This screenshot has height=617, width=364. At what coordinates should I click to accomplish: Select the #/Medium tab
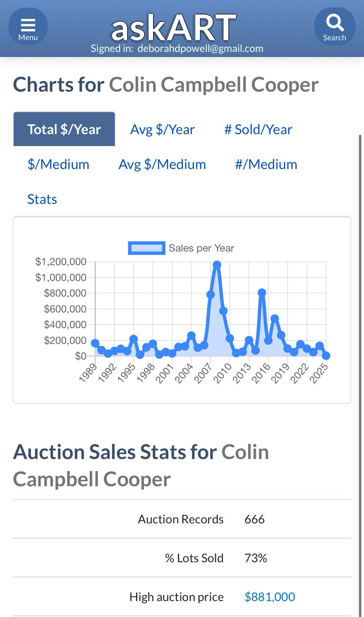[x=266, y=164]
